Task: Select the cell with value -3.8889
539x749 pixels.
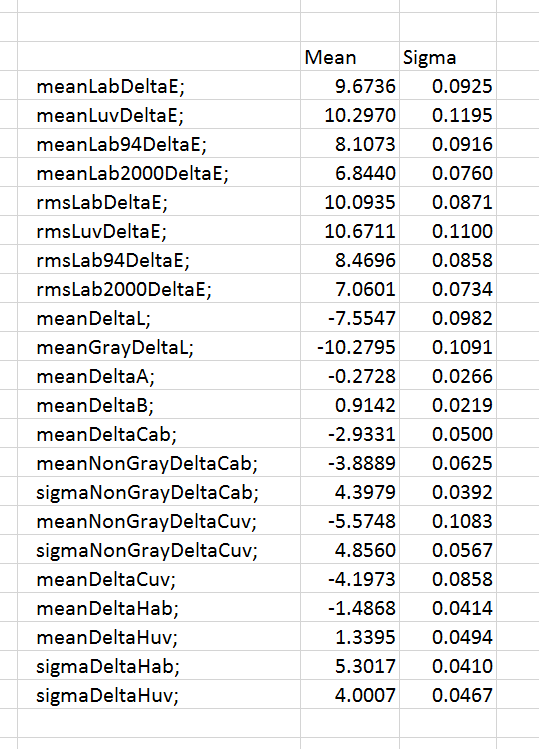Action: (350, 463)
